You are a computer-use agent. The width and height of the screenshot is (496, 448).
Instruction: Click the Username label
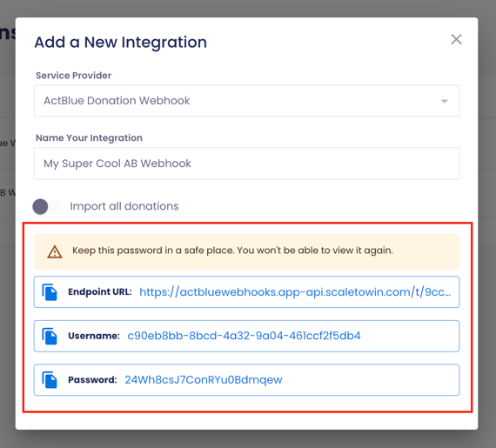pyautogui.click(x=94, y=336)
